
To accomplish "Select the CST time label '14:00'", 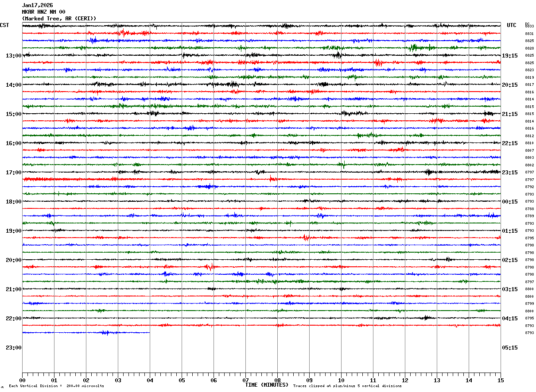I will [14, 85].
